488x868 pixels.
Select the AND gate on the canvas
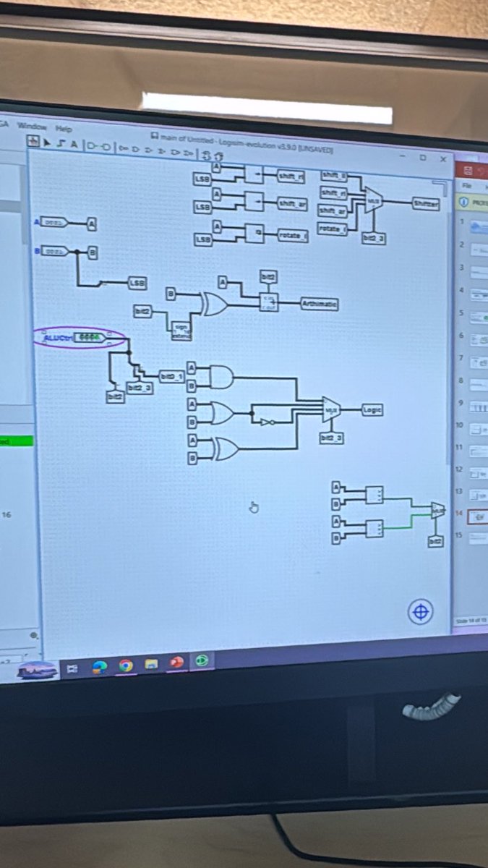(x=221, y=376)
